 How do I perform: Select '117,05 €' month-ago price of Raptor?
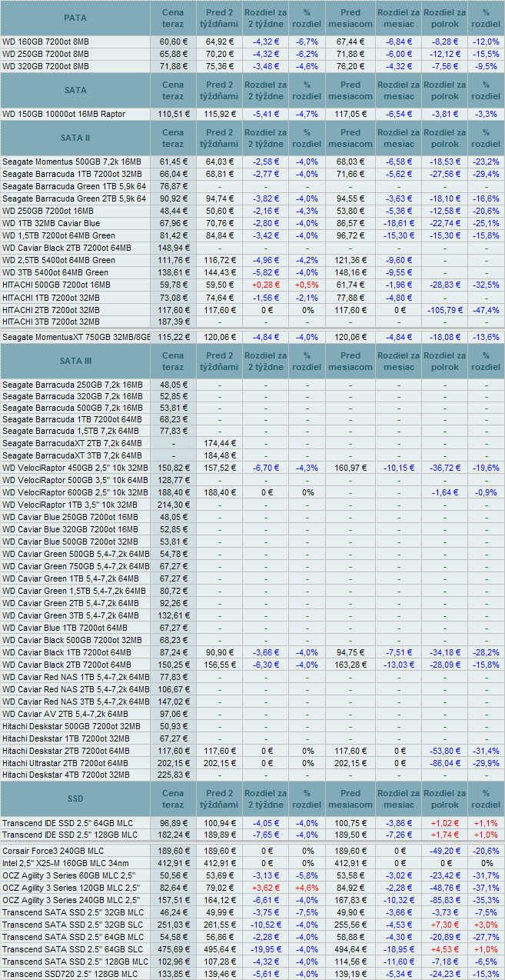[350, 114]
